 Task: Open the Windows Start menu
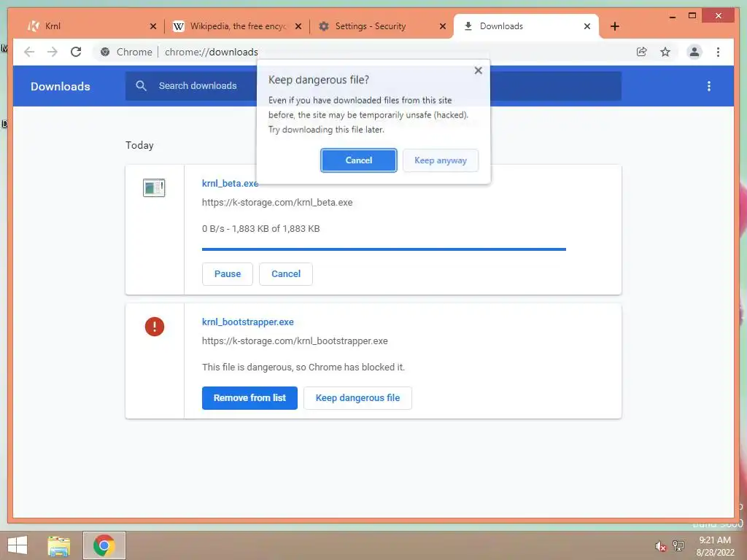18,545
